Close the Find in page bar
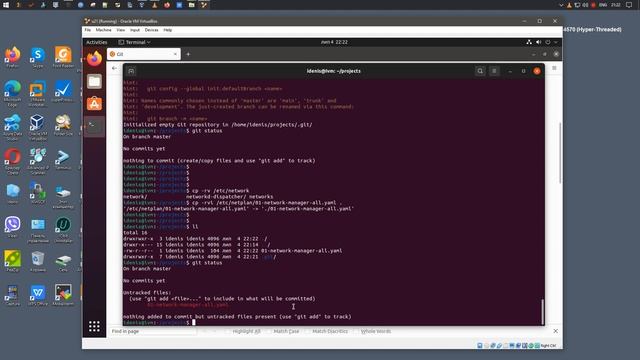Image resolution: width=640 pixels, height=360 pixels. [556, 331]
